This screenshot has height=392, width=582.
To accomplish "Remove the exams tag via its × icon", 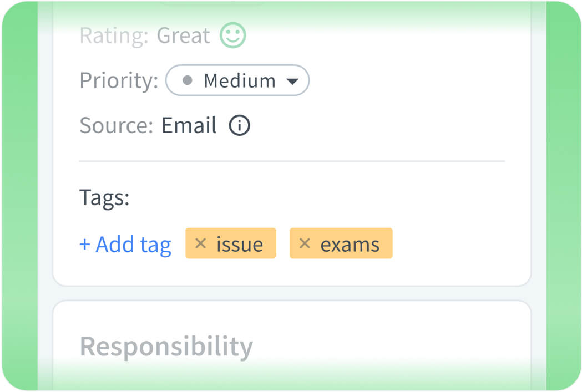I will pos(305,243).
